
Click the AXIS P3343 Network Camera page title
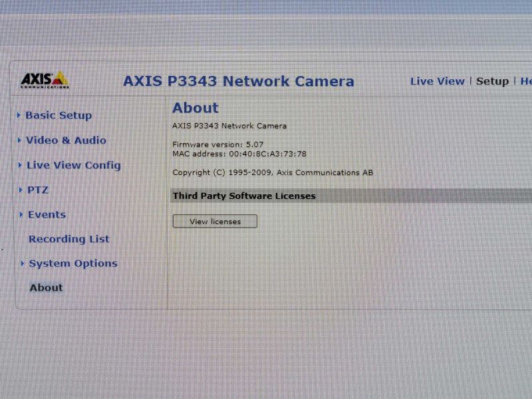[x=239, y=81]
